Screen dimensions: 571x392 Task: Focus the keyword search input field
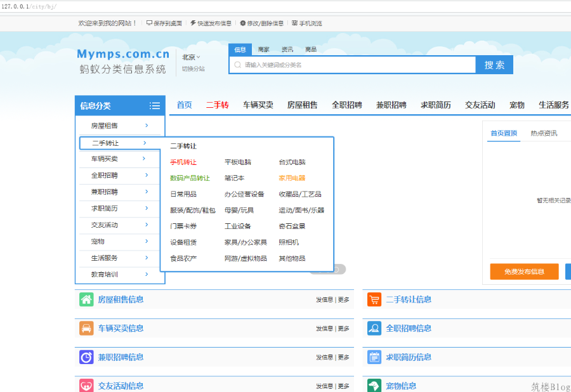point(353,65)
